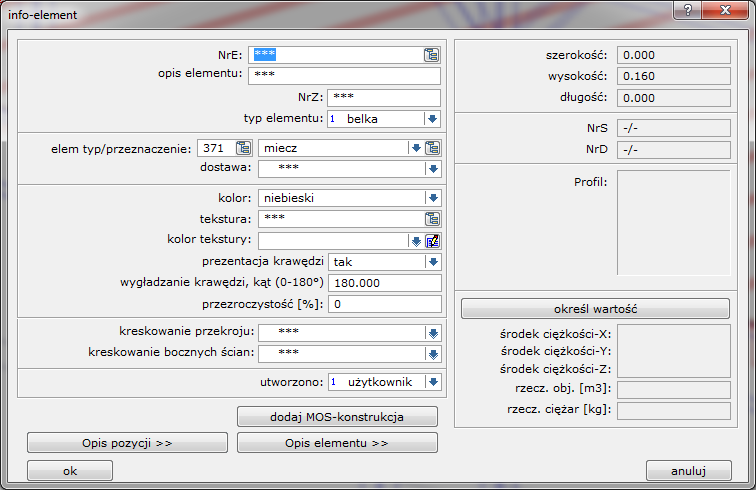The width and height of the screenshot is (756, 490).
Task: Confirm the dialog with ok
Action: [70, 470]
